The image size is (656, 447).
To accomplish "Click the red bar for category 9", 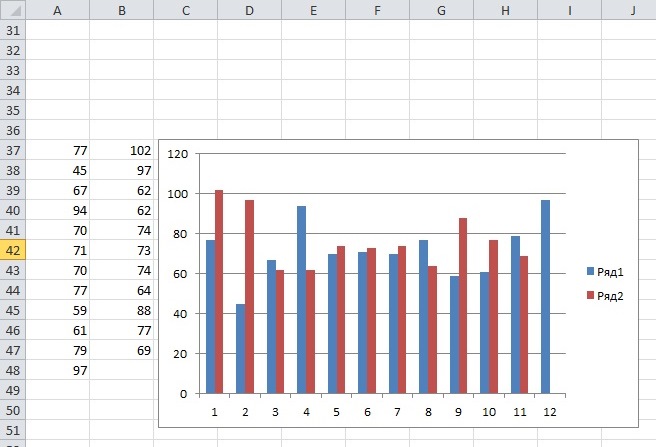I will [462, 306].
